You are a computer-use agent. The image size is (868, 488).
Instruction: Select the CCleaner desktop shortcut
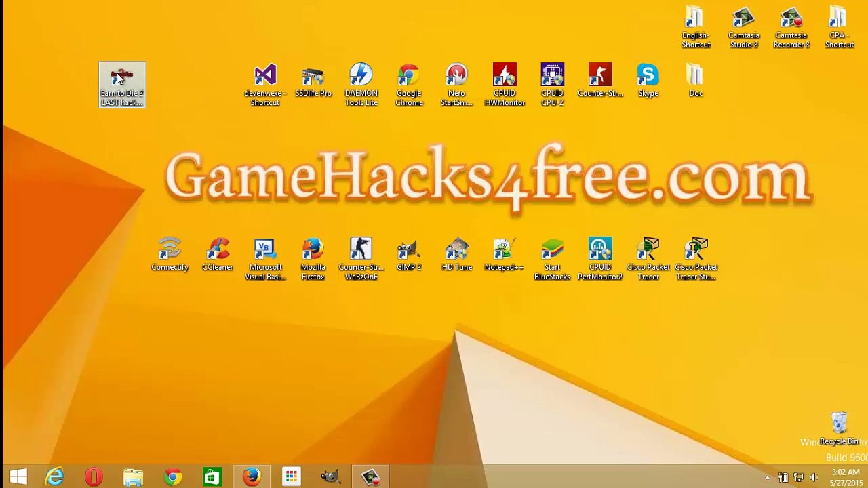(x=218, y=255)
